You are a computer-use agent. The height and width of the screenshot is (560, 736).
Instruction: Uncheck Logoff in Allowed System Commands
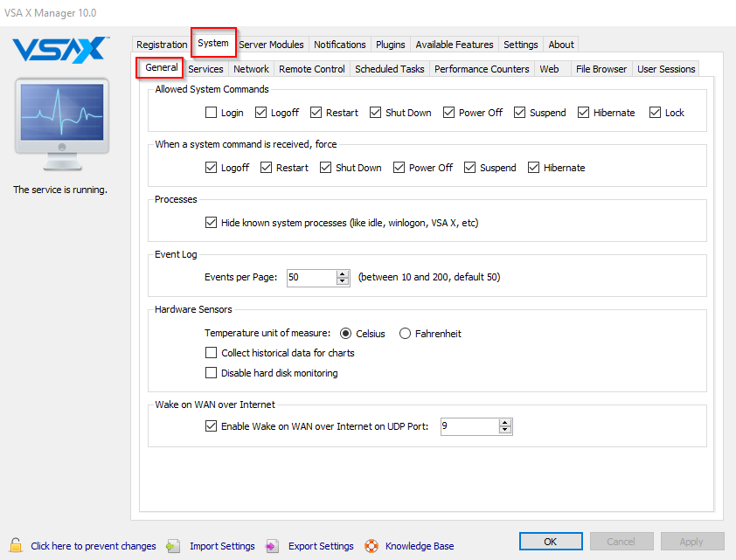click(261, 113)
